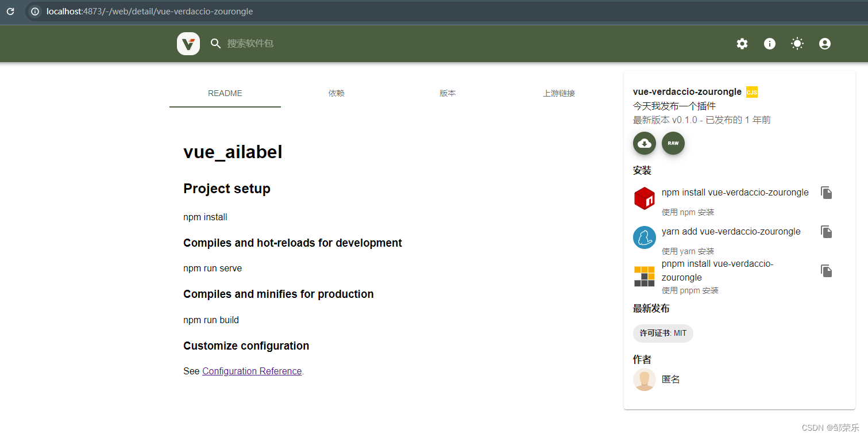This screenshot has width=868, height=437.
Task: Click the site info icon in address bar
Action: 35,11
